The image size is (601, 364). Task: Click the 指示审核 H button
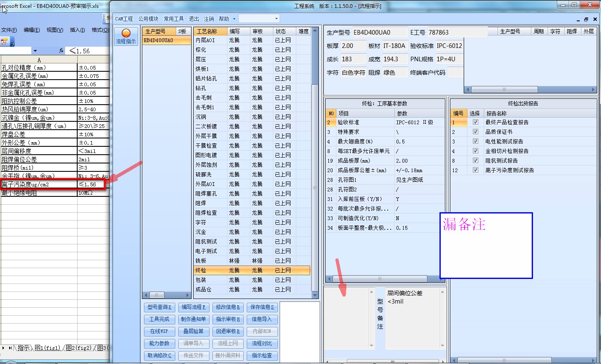(x=228, y=319)
